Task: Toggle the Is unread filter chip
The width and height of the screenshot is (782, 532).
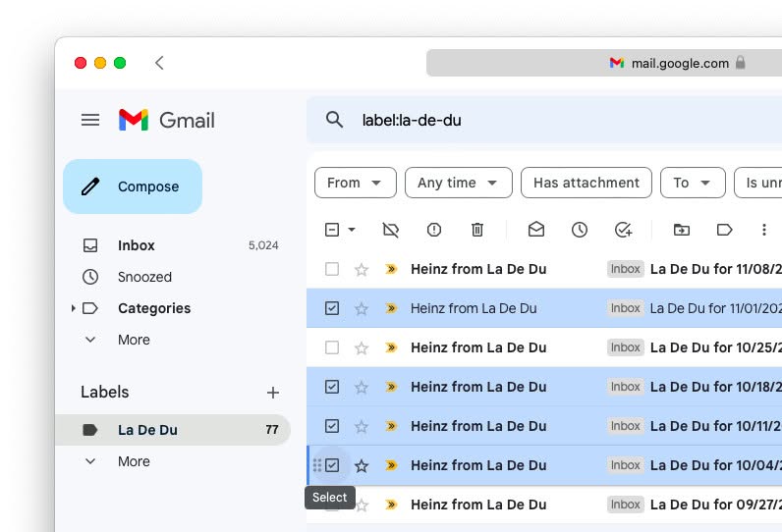Action: pos(758,183)
